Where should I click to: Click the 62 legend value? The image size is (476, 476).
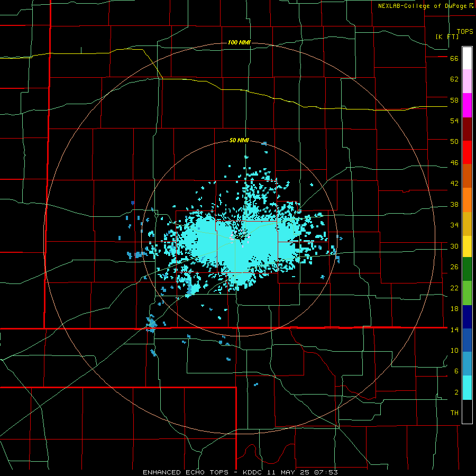coord(454,79)
